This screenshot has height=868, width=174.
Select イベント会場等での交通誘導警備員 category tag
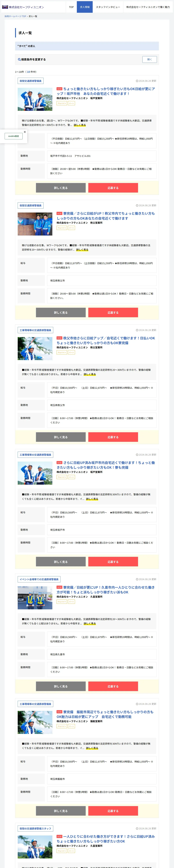point(39,580)
